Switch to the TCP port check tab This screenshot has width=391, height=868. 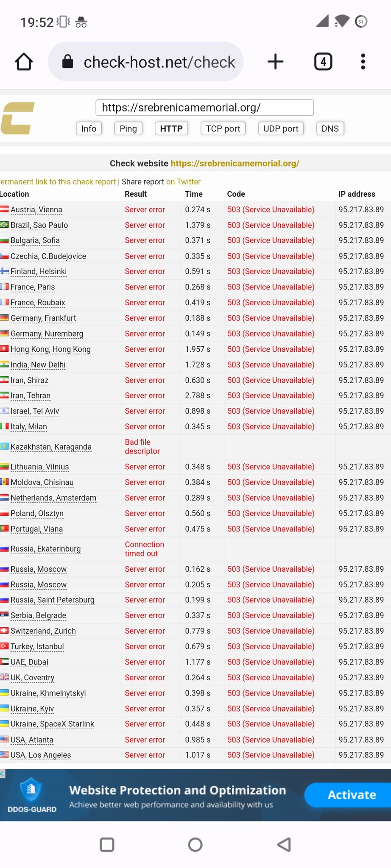tap(223, 128)
